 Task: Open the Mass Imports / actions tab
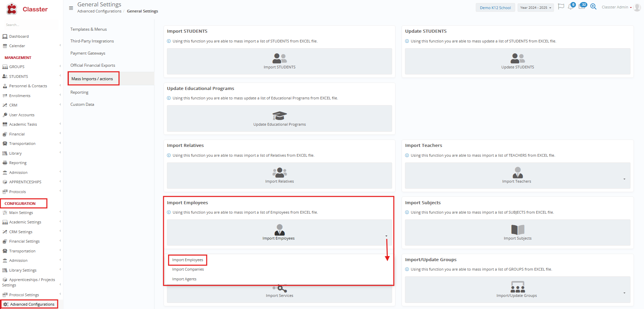[92, 79]
